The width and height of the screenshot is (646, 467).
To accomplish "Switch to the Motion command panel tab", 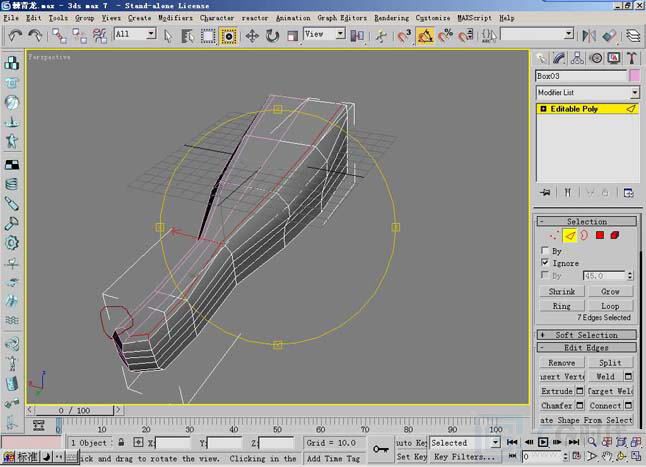I will coord(596,58).
